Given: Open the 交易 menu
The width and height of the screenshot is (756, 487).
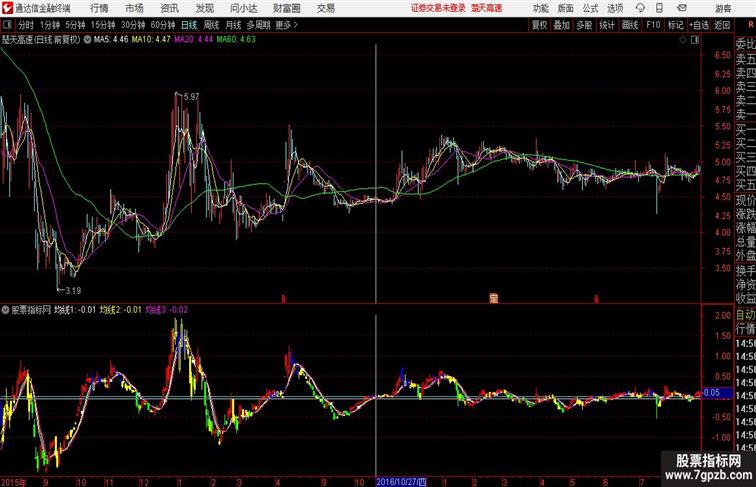Looking at the screenshot, I should tap(325, 8).
